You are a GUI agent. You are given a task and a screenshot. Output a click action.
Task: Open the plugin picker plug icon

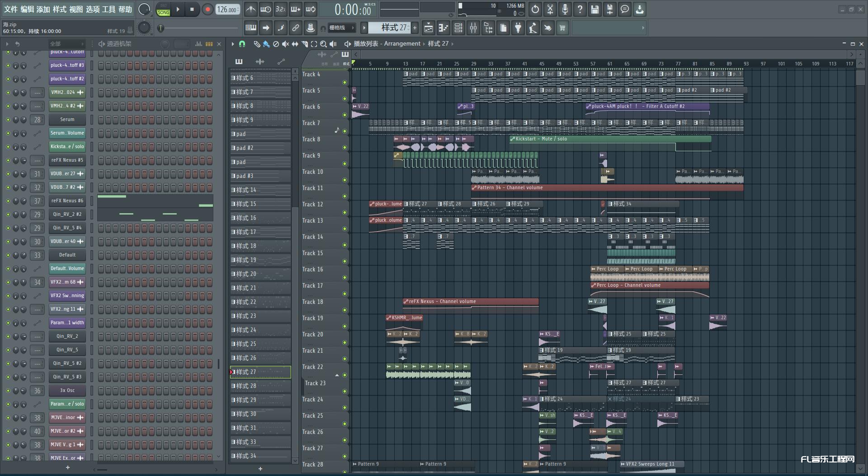[518, 28]
